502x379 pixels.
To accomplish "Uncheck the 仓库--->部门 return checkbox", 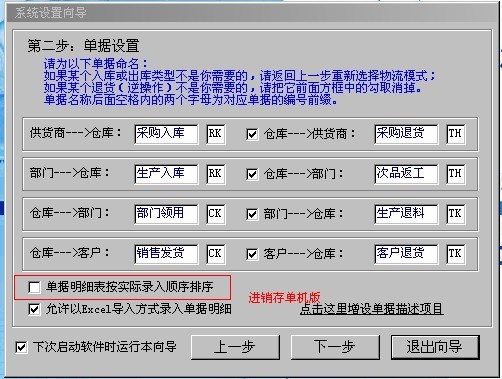I will coord(252,174).
